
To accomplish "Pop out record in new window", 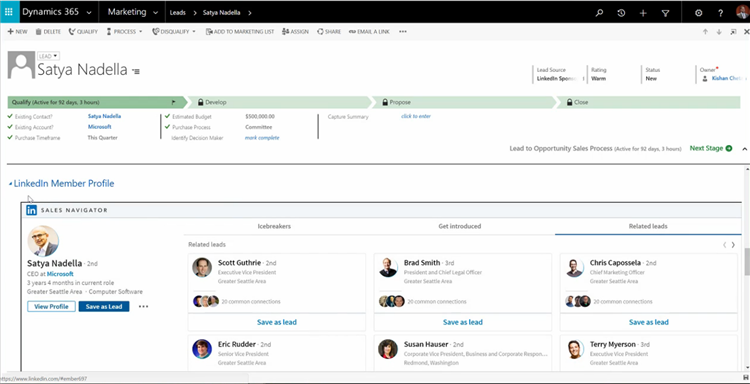I will (x=733, y=32).
